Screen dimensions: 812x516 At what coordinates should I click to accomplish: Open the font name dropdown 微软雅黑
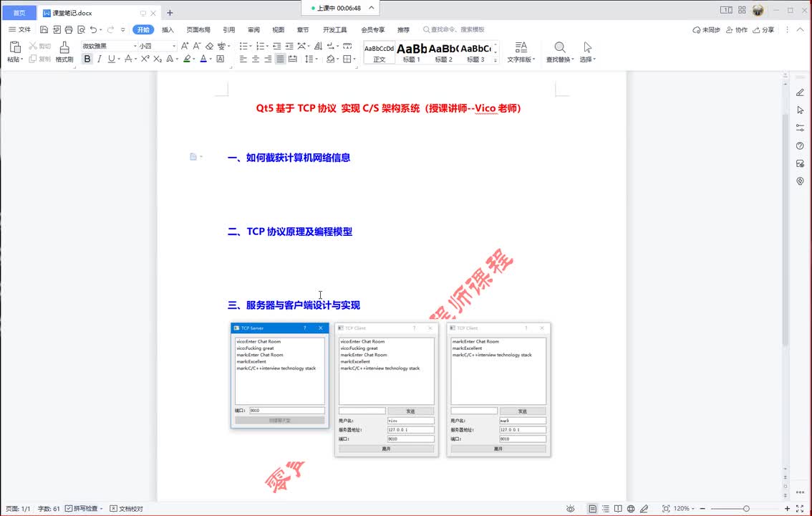click(x=135, y=46)
